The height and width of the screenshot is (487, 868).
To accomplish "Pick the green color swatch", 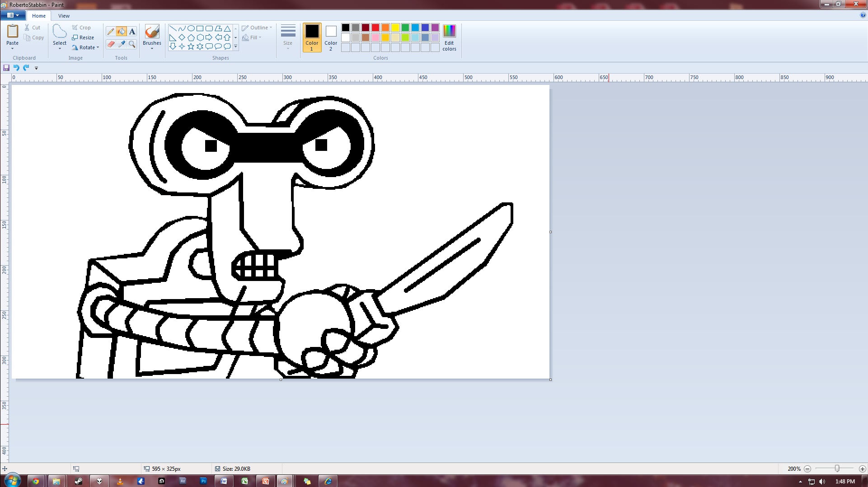I will pyautogui.click(x=405, y=28).
